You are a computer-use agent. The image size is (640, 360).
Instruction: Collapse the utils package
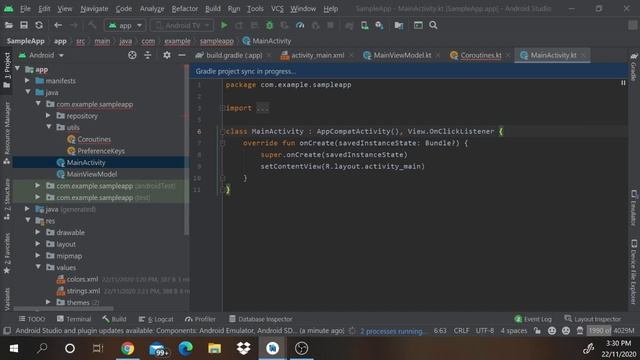[x=49, y=127]
